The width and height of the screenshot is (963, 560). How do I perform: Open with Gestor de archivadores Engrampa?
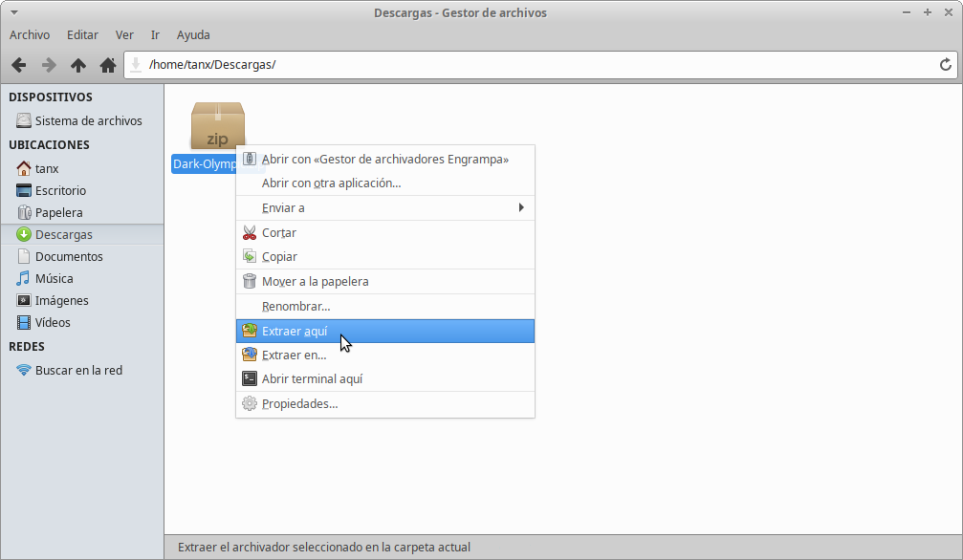pos(384,159)
